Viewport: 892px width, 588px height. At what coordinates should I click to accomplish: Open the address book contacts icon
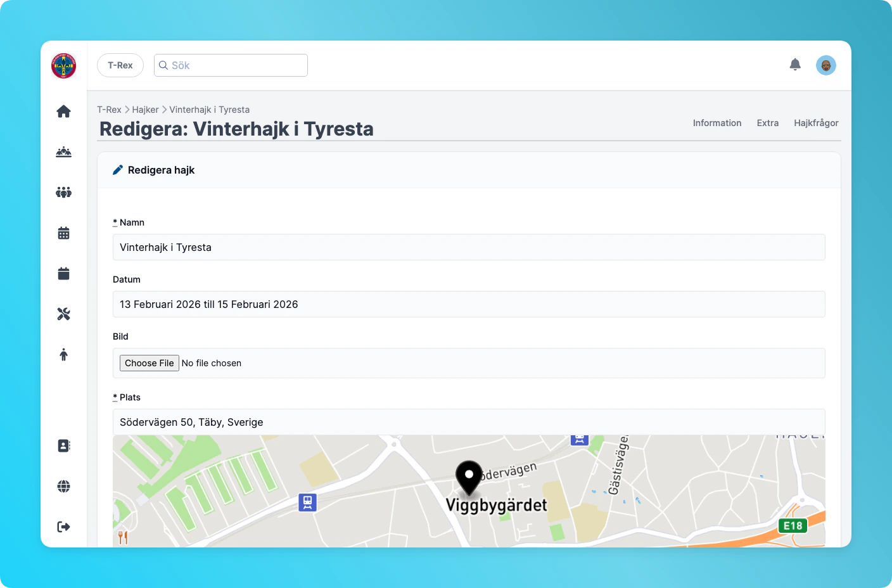[x=63, y=446]
